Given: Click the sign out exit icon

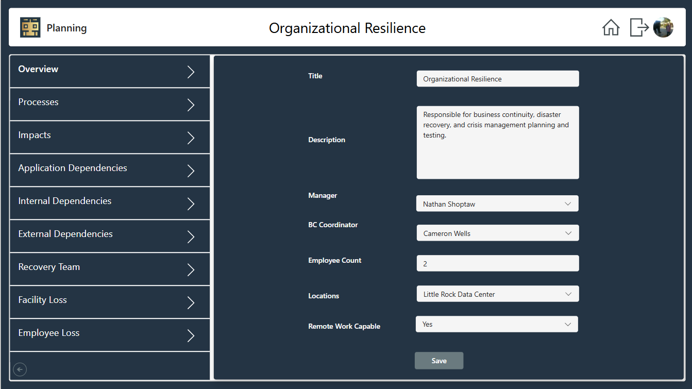Looking at the screenshot, I should (639, 27).
